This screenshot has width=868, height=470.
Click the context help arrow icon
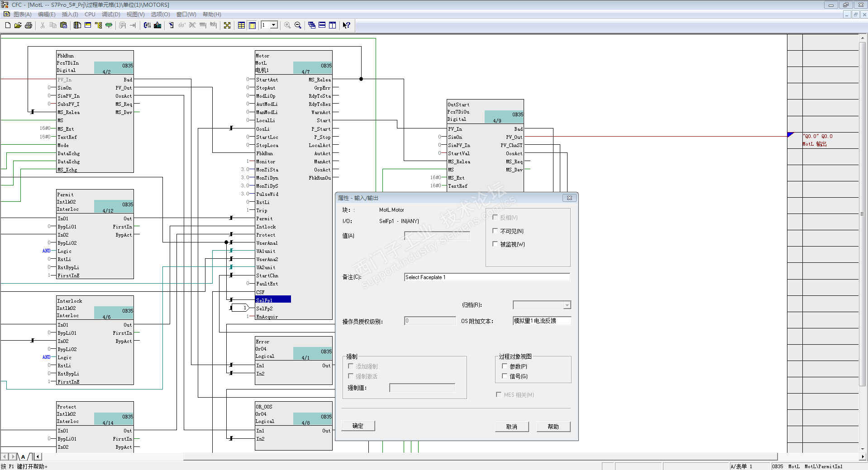346,25
